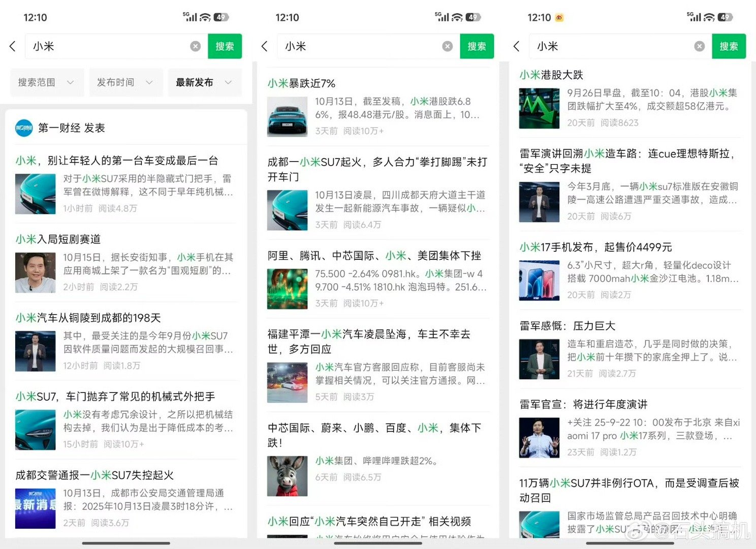Tap thumbnail for 小米入局短剧赛道 article

(36, 273)
